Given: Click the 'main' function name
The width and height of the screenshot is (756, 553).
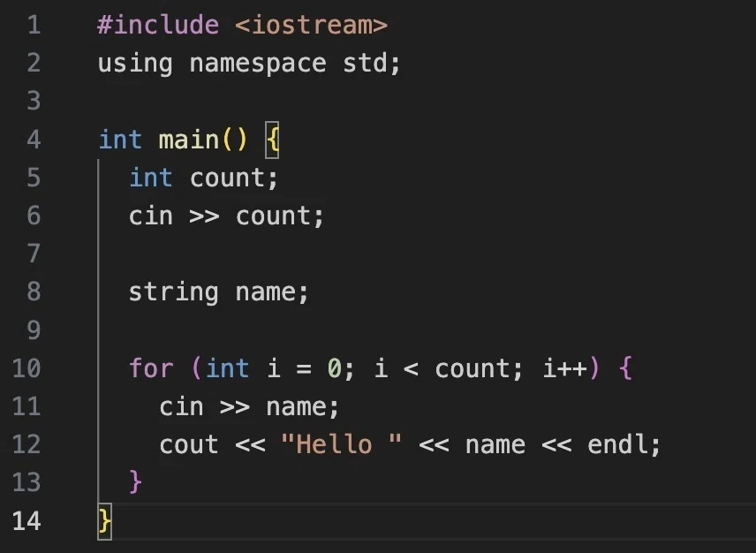Looking at the screenshot, I should 188,140.
